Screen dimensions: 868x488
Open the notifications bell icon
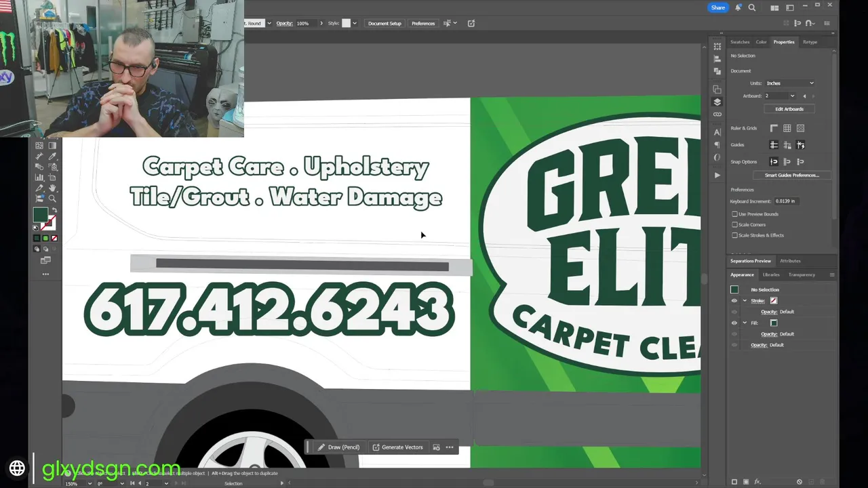(x=738, y=7)
